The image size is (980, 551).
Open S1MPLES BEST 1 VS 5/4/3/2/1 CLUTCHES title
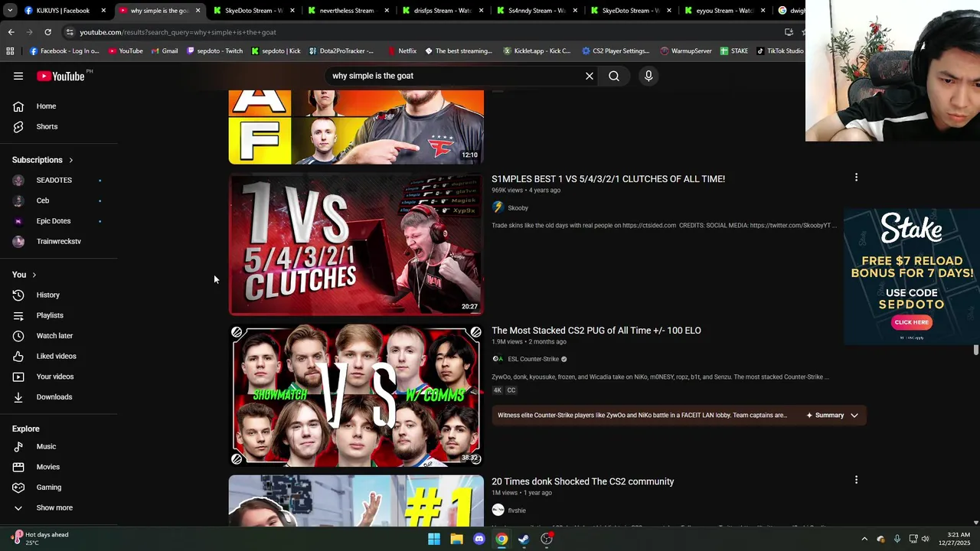click(x=608, y=179)
